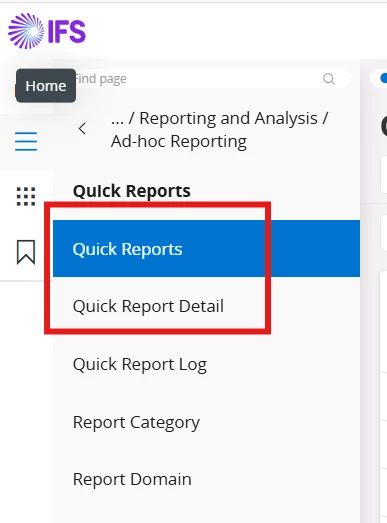Click the magnifier icon in Find page
The height and width of the screenshot is (523, 387).
(x=329, y=79)
